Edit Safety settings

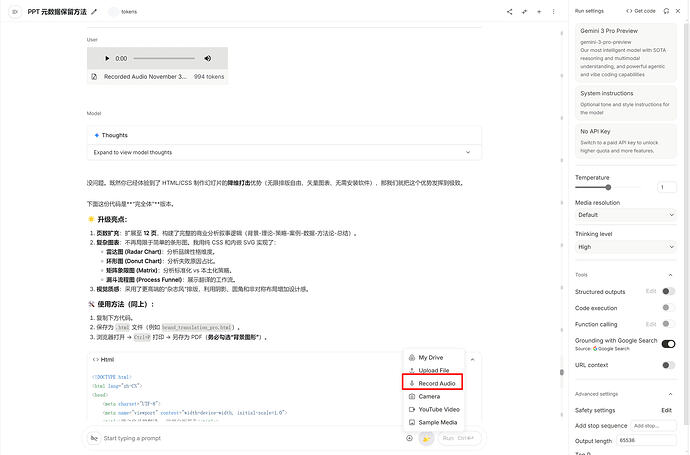tap(667, 410)
